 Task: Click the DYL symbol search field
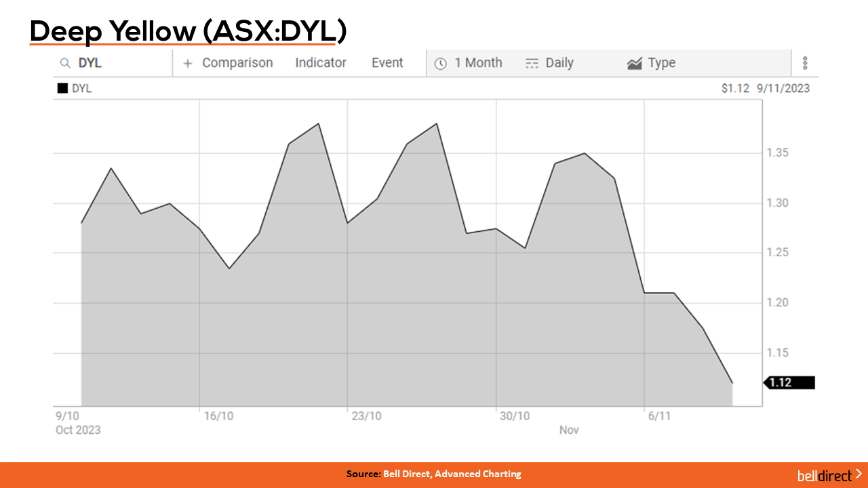tap(113, 63)
